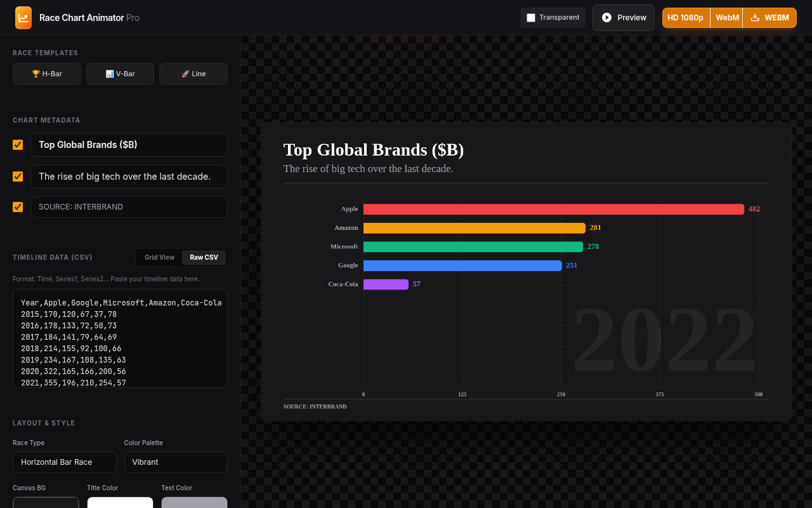Open the Text Color gray swatch
Image resolution: width=812 pixels, height=508 pixels.
194,502
